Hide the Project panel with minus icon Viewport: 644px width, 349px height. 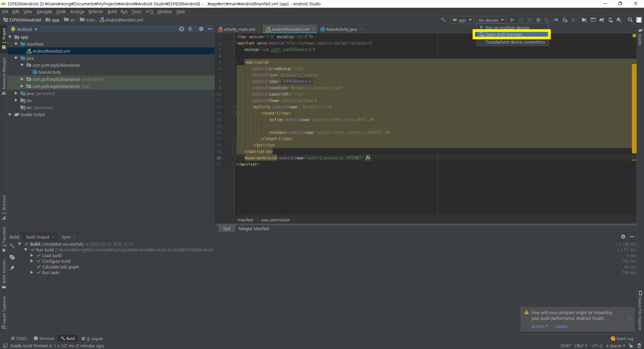210,29
